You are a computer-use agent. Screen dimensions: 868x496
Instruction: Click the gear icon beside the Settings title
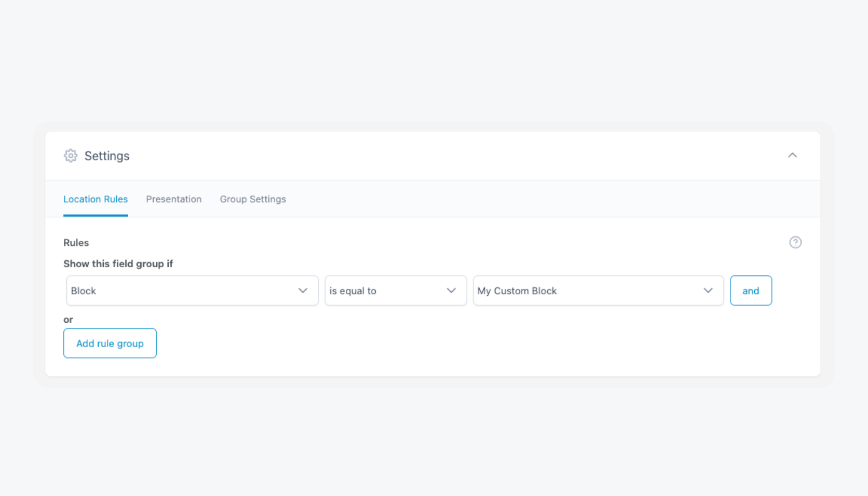[x=70, y=155]
